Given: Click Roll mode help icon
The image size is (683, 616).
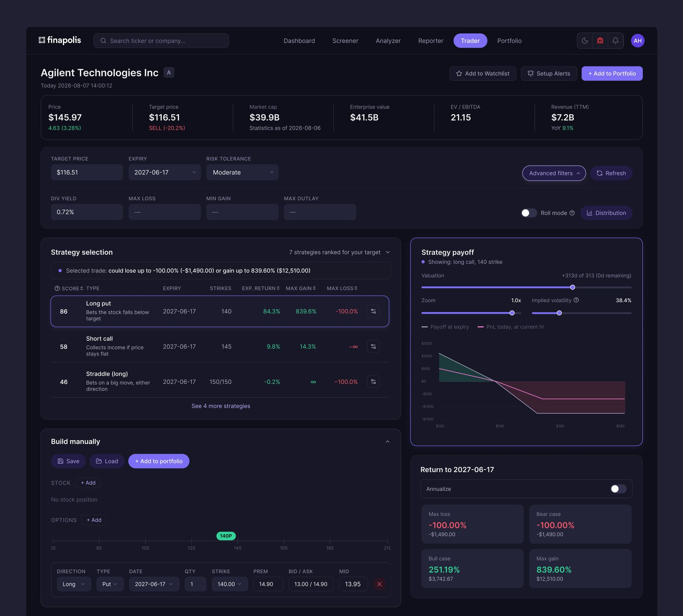Looking at the screenshot, I should click(572, 213).
